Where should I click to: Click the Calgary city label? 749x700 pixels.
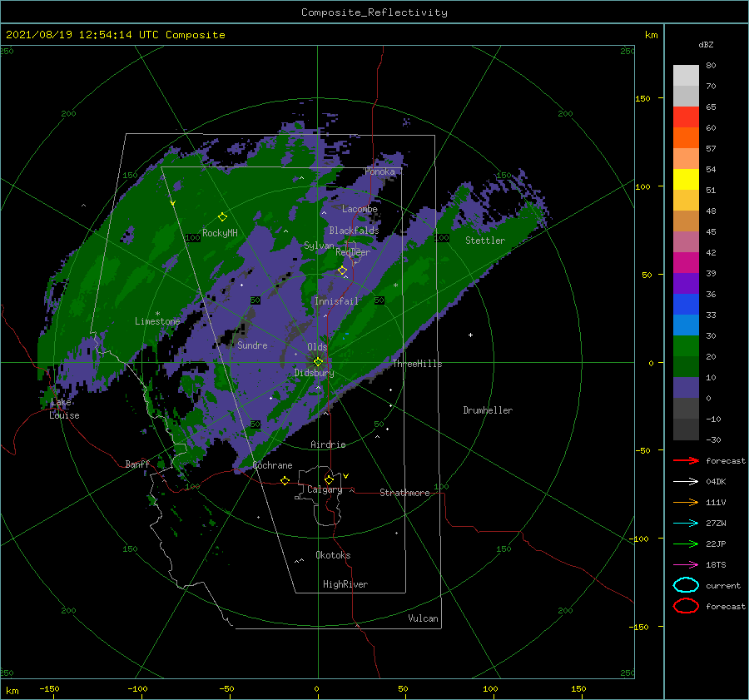coord(325,489)
